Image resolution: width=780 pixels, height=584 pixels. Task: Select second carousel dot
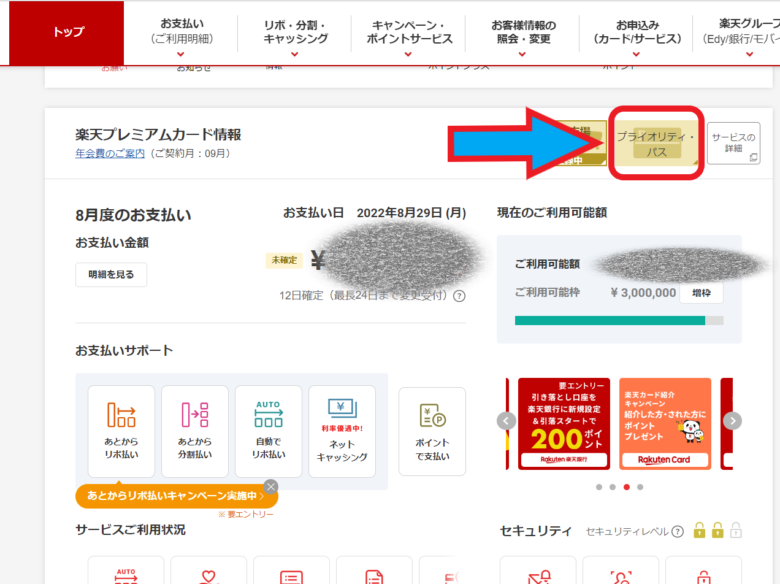coord(613,487)
